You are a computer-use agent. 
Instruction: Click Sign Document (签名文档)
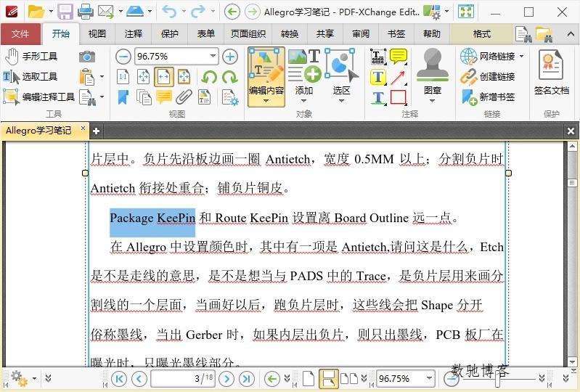click(x=551, y=73)
